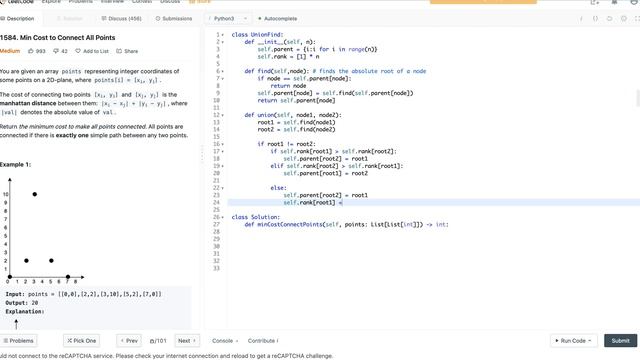The image size is (640, 360).
Task: Click the problem counter showing /101
Action: click(158, 341)
